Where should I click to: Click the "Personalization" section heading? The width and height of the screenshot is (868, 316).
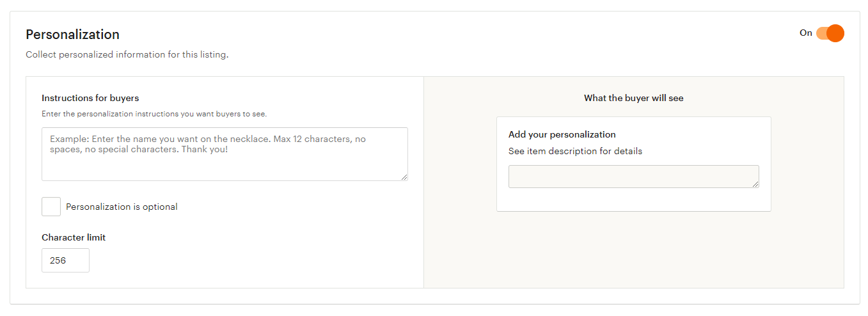pyautogui.click(x=72, y=35)
